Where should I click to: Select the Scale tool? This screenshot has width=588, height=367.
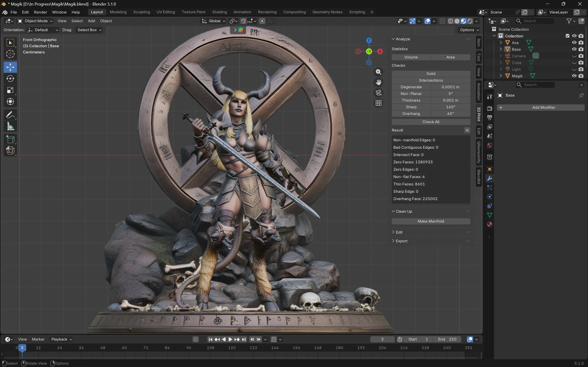tap(10, 90)
